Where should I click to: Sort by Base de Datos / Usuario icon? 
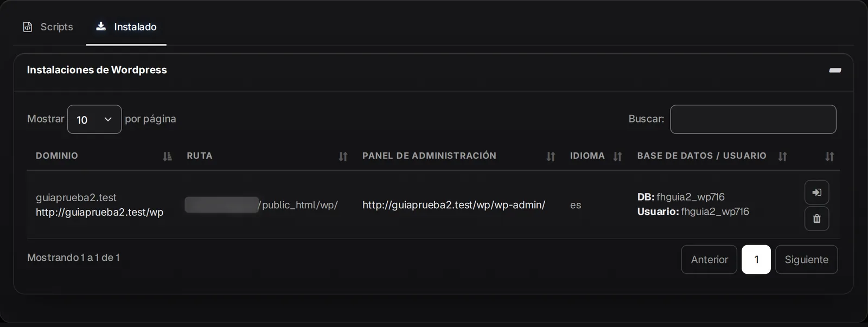782,156
